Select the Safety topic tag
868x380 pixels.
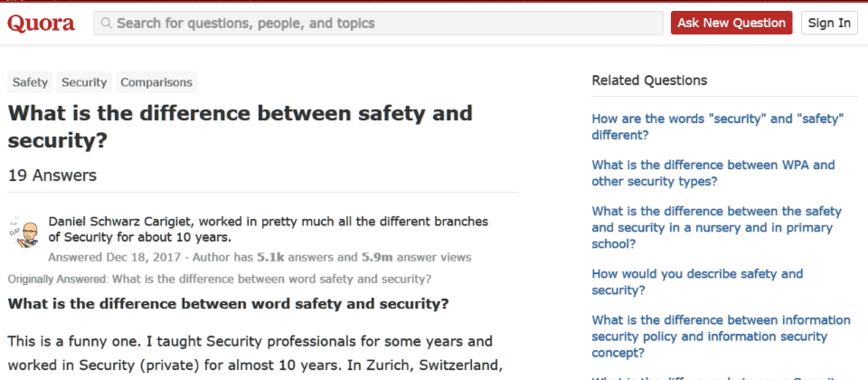(x=30, y=82)
